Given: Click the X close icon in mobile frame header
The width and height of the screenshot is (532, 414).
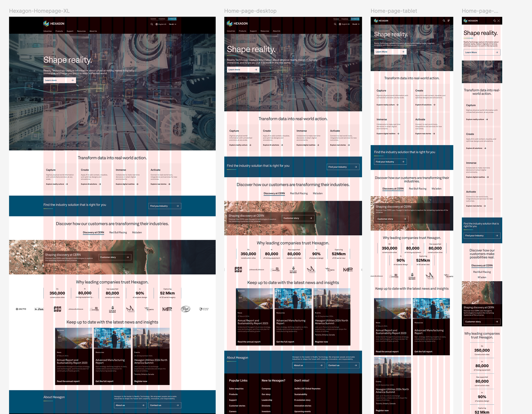Looking at the screenshot, I should 498,21.
